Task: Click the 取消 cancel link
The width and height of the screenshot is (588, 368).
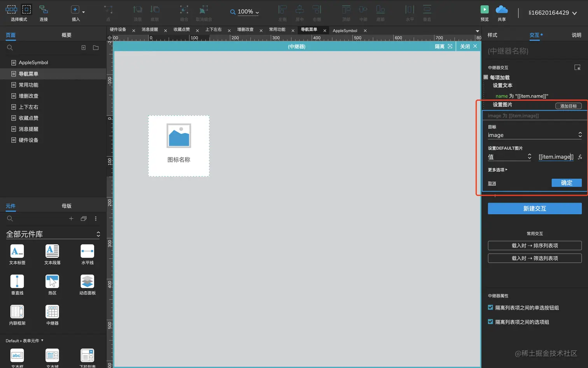Action: click(x=492, y=183)
